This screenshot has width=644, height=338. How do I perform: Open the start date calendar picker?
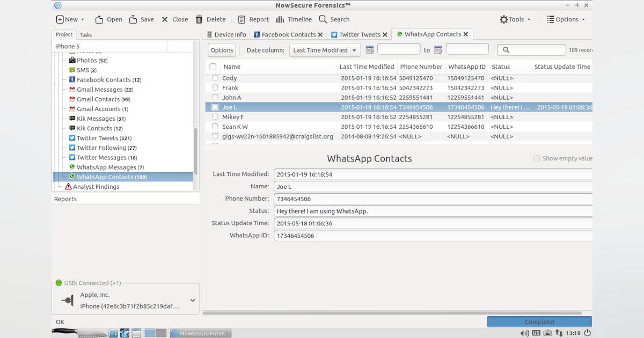click(369, 50)
